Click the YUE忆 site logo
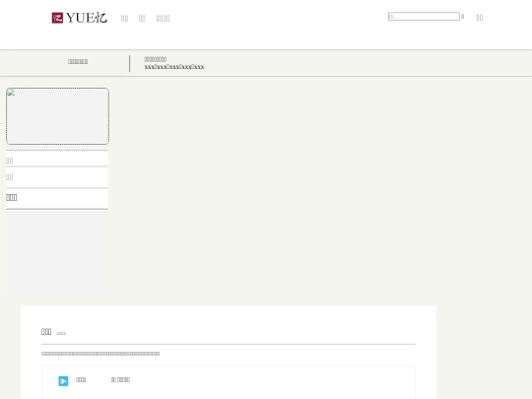The width and height of the screenshot is (532, 399). (80, 18)
